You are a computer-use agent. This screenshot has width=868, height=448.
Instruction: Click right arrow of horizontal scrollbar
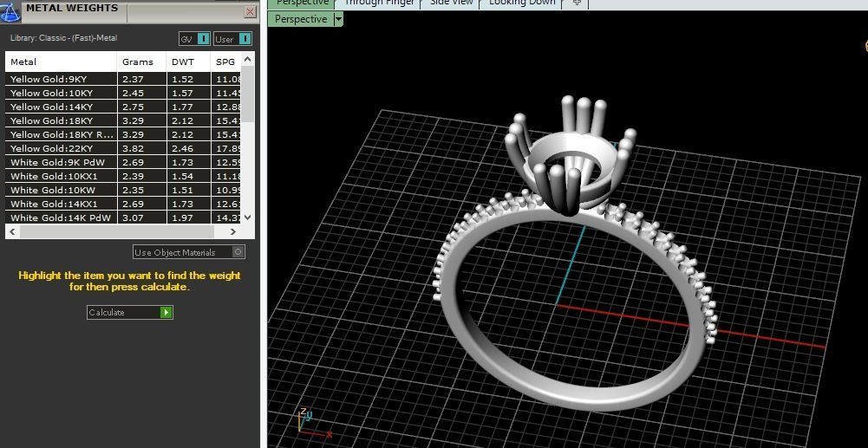point(233,231)
